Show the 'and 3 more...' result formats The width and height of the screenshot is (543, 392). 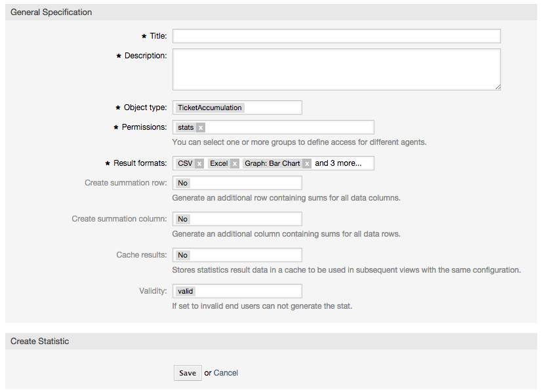[x=338, y=163]
